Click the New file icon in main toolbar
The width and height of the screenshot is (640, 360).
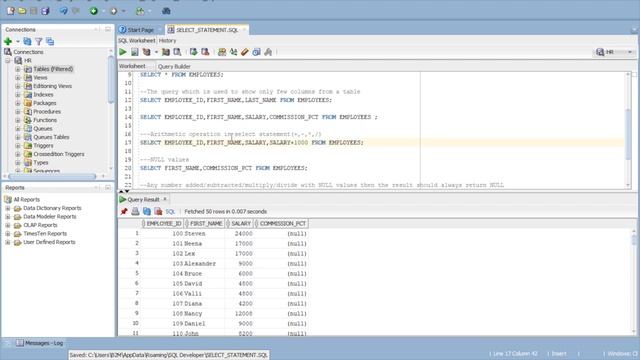point(11,11)
